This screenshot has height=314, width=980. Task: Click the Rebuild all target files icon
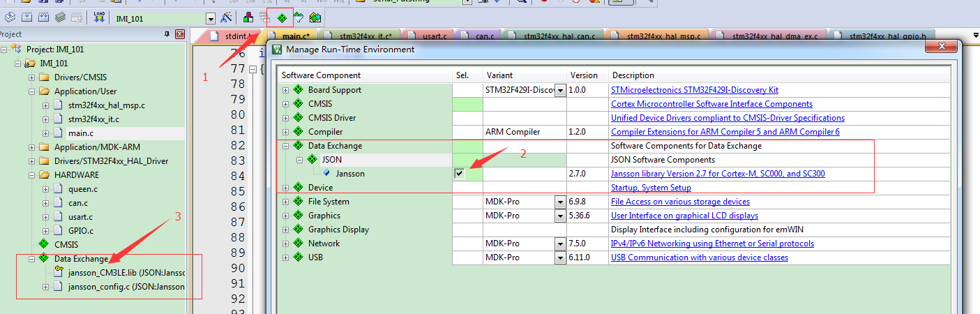(x=43, y=17)
